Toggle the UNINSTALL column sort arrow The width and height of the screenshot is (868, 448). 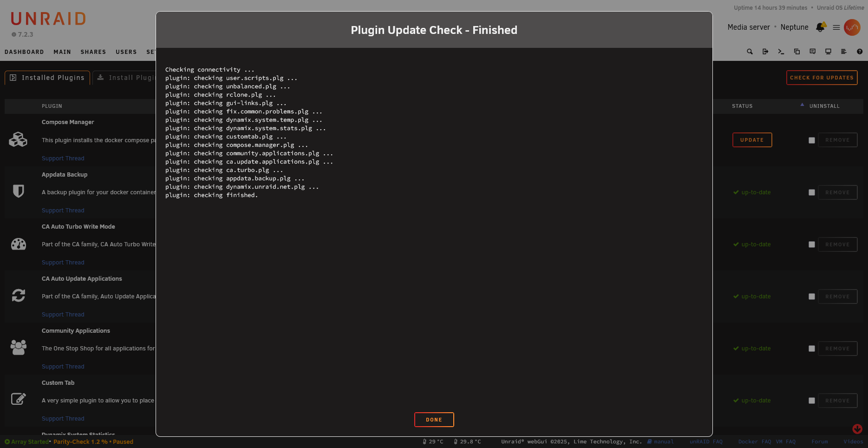coord(802,105)
